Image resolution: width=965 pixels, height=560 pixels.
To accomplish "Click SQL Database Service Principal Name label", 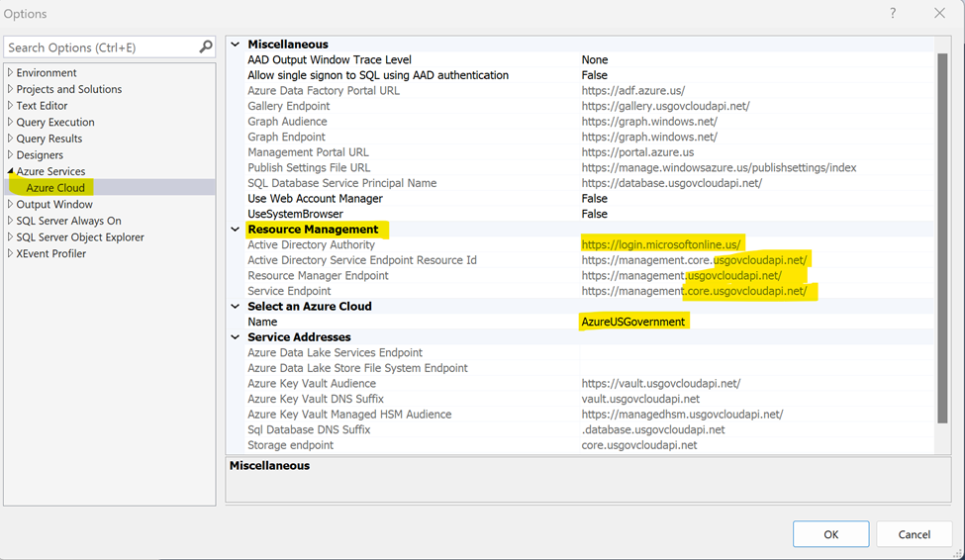I will tap(342, 183).
